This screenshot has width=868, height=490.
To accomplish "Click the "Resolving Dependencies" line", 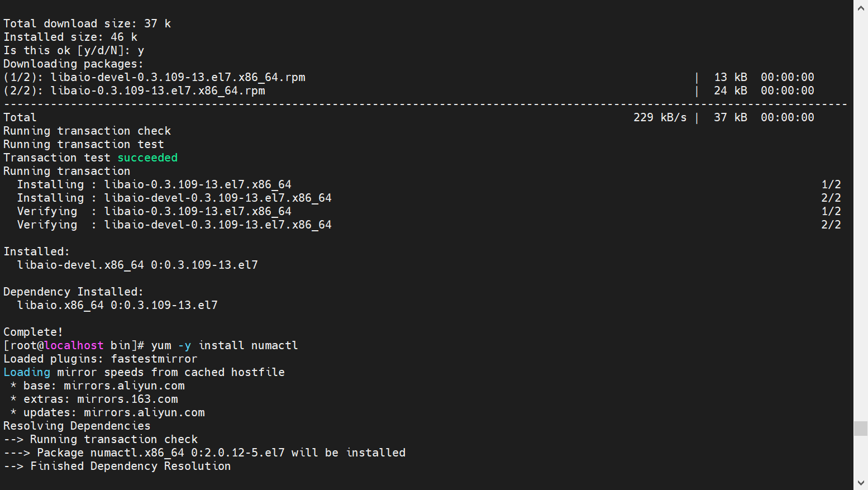I will point(77,426).
